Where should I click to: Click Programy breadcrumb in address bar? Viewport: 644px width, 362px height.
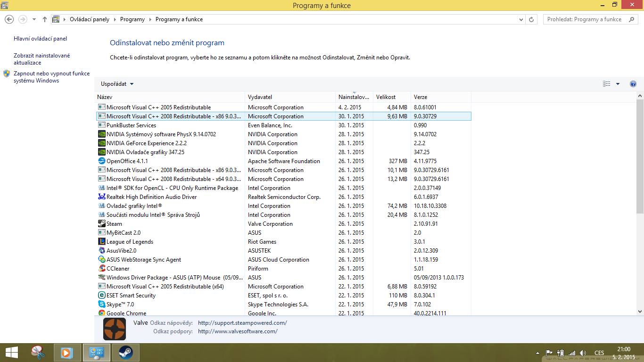(132, 19)
